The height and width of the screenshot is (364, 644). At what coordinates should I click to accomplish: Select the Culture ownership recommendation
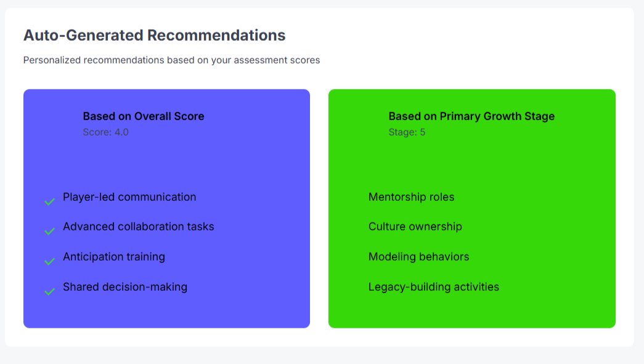pos(415,227)
